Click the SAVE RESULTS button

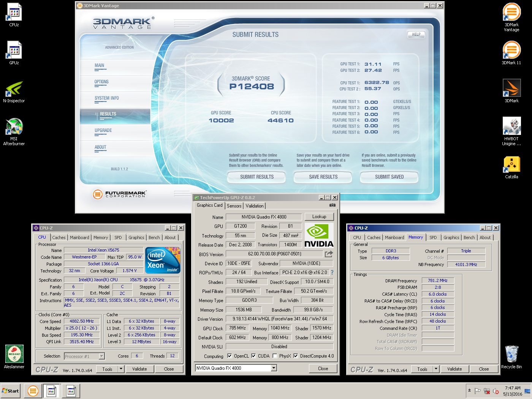click(x=323, y=177)
